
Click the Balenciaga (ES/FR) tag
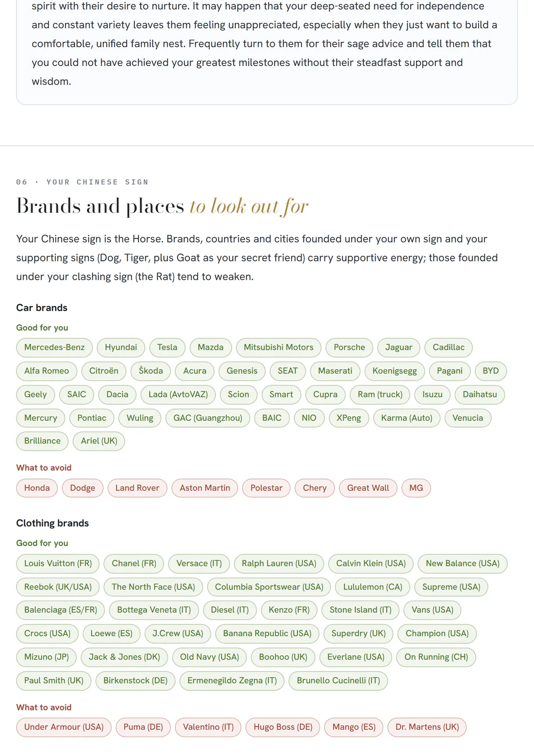[x=61, y=610]
